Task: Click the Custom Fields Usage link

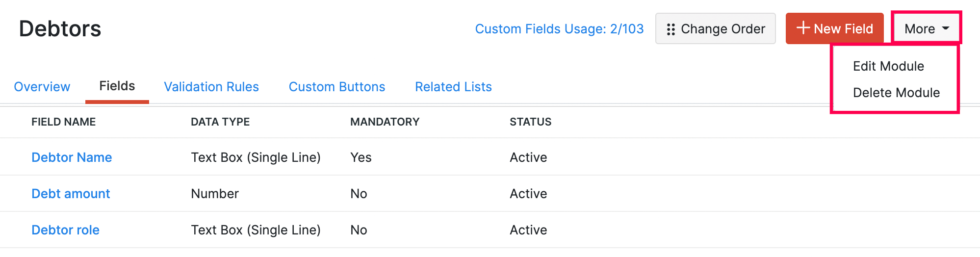Action: [559, 29]
